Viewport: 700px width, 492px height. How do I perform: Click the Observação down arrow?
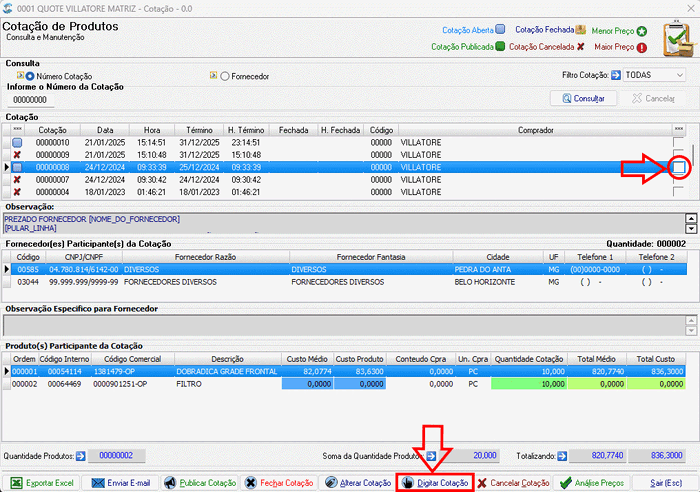point(691,229)
